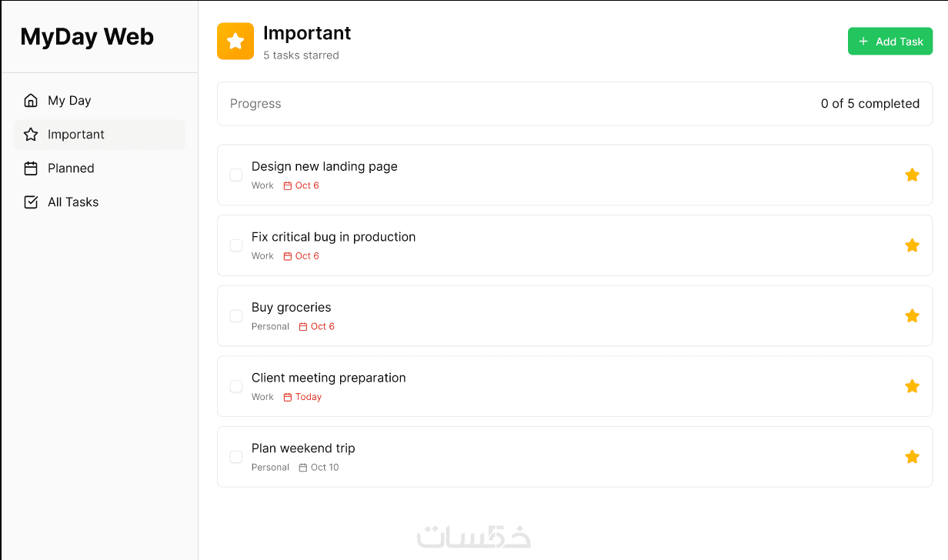Click the Planned calendar icon in sidebar
Viewport: 948px width, 560px height.
click(x=31, y=168)
